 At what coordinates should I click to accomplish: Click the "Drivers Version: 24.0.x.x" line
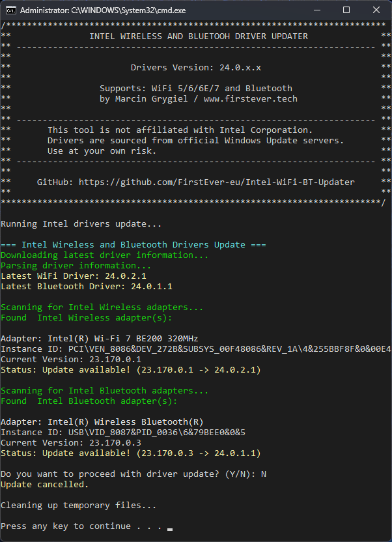(x=196, y=68)
